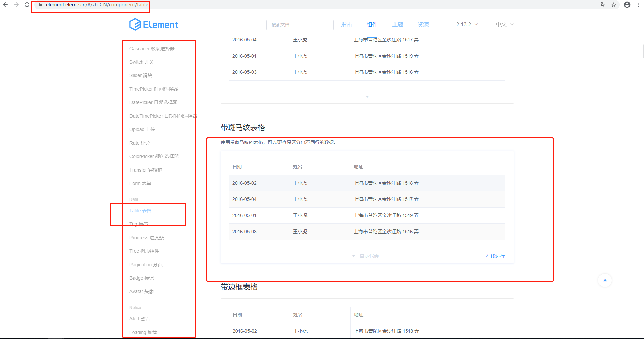Click the Element logo
Image resolution: width=644 pixels, height=339 pixels.
154,24
